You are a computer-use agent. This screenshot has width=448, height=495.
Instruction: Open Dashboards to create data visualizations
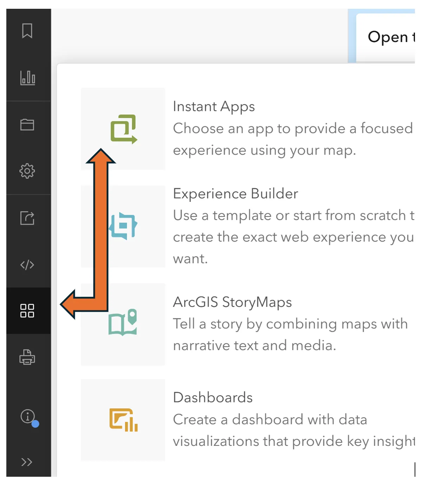coord(213,397)
